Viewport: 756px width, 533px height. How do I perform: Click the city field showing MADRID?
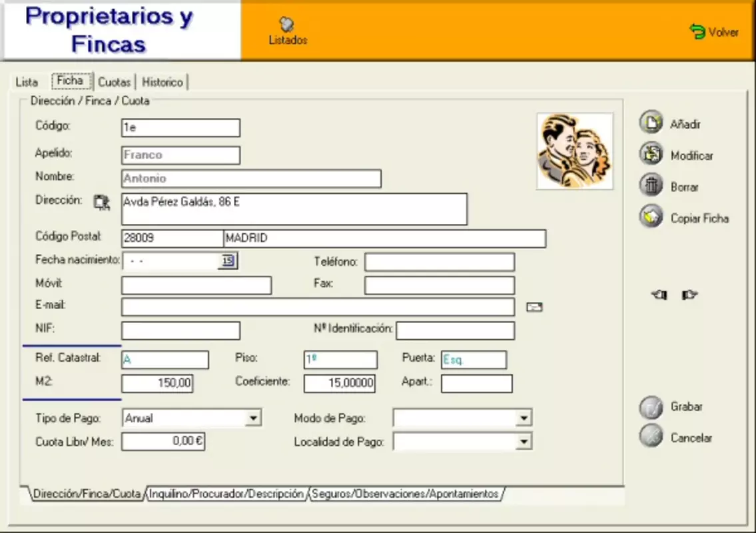pos(385,239)
